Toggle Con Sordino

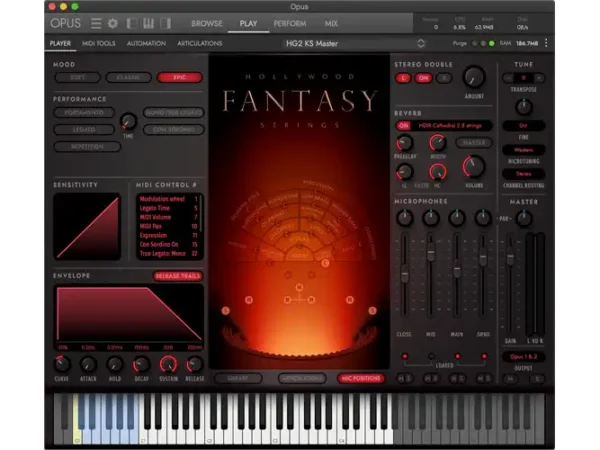[174, 130]
